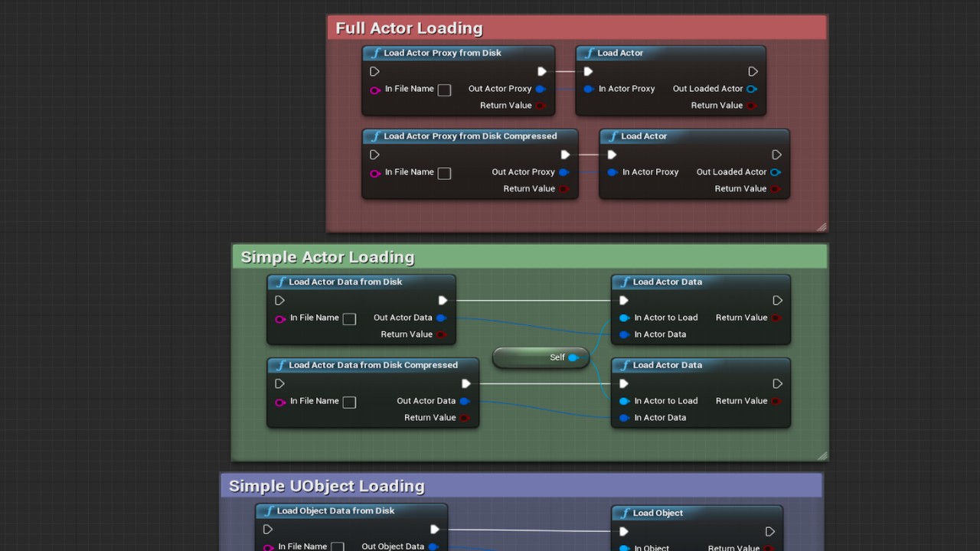Click In File Name box on Load Actor Data from Disk
This screenshot has width=980, height=551.
[349, 318]
